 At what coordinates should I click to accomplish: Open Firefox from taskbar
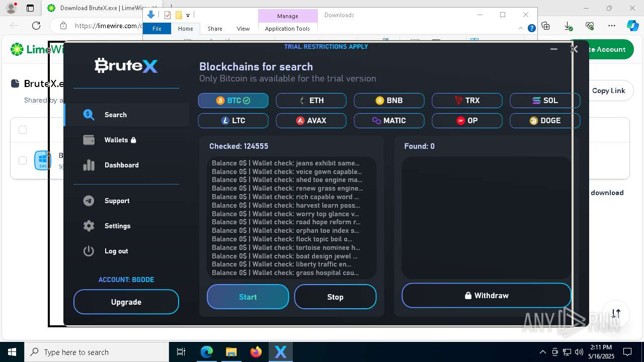(x=256, y=352)
